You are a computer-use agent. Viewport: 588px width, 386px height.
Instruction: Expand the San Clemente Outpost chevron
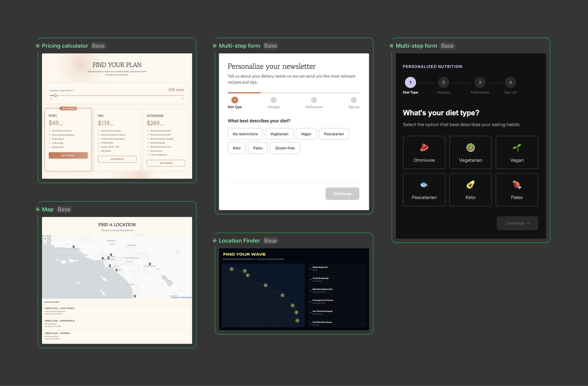point(363,312)
